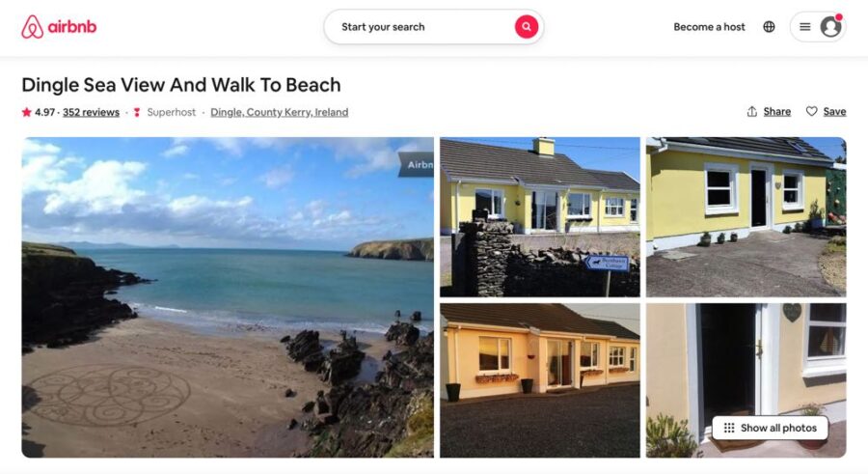Click the Superhost badge icon
Screen dimensions: 868x474
point(137,112)
